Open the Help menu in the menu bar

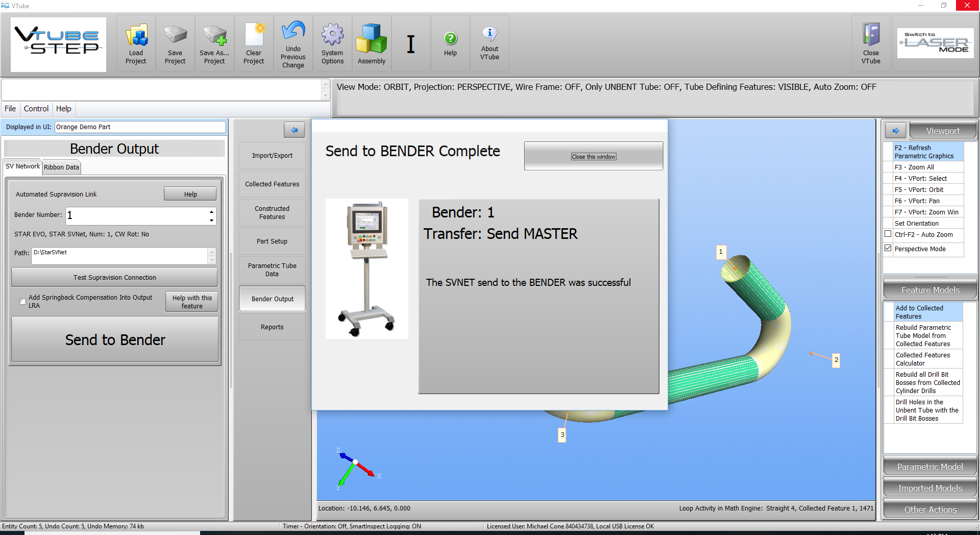(x=64, y=109)
